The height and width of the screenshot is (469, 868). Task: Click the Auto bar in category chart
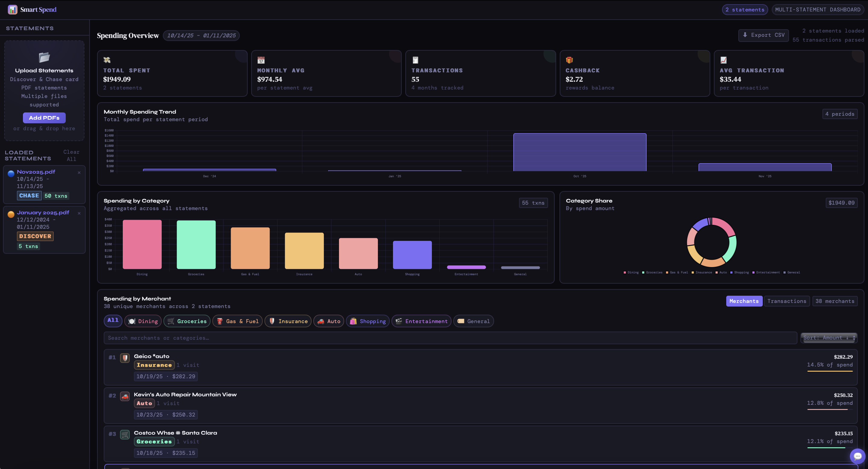pyautogui.click(x=359, y=253)
